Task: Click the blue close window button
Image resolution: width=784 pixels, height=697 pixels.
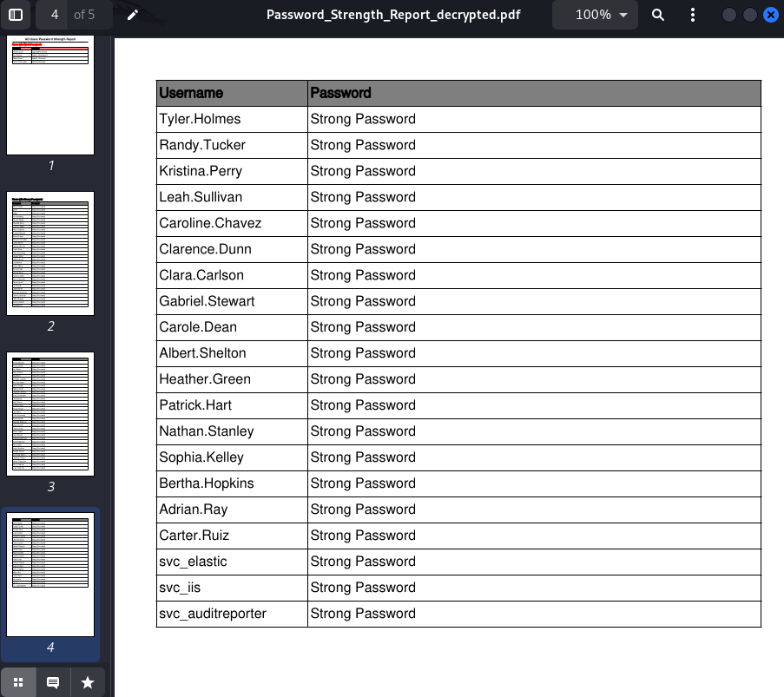Action: coord(771,15)
